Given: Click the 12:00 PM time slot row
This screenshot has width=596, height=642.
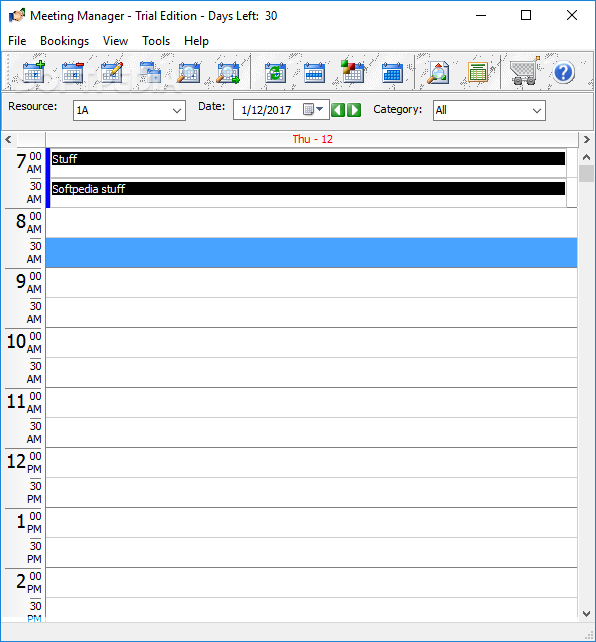Looking at the screenshot, I should pos(312,463).
